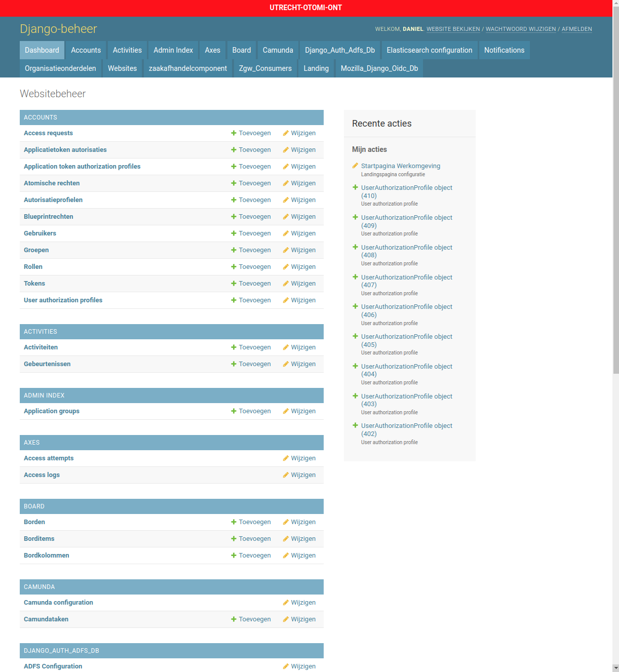Screen dimensions: 619x672
Task: Open Applicatietoken autorisaties model link
Action: pos(65,150)
